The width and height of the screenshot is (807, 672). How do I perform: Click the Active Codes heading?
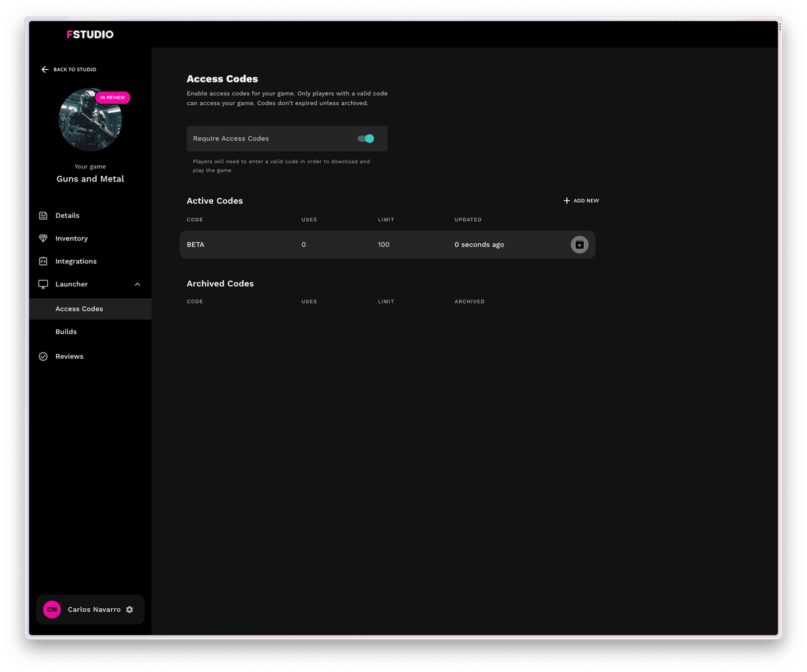tap(215, 201)
